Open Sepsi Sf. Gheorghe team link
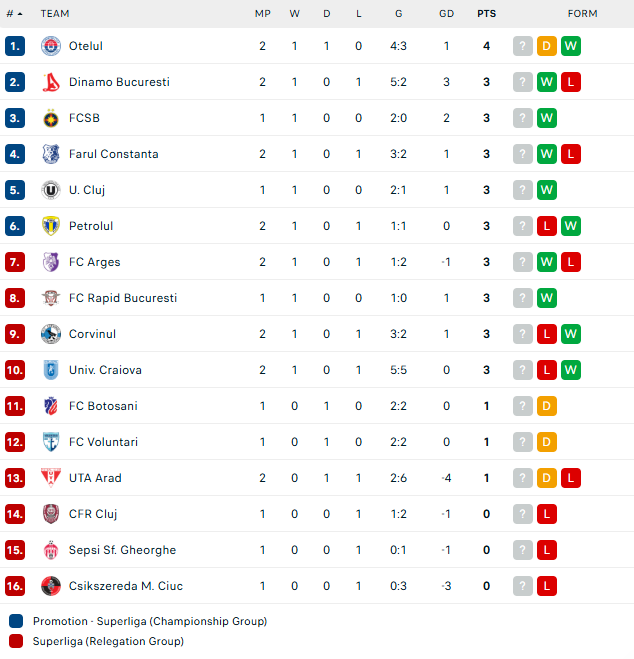 (x=122, y=550)
